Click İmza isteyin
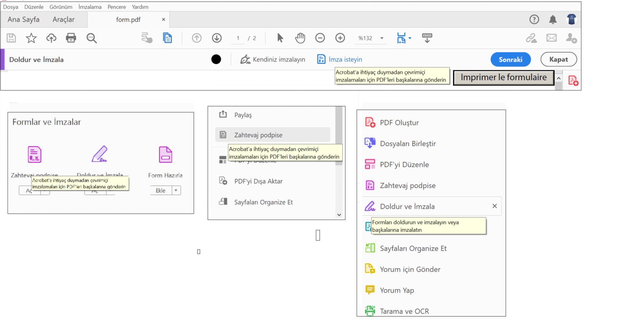 point(339,59)
